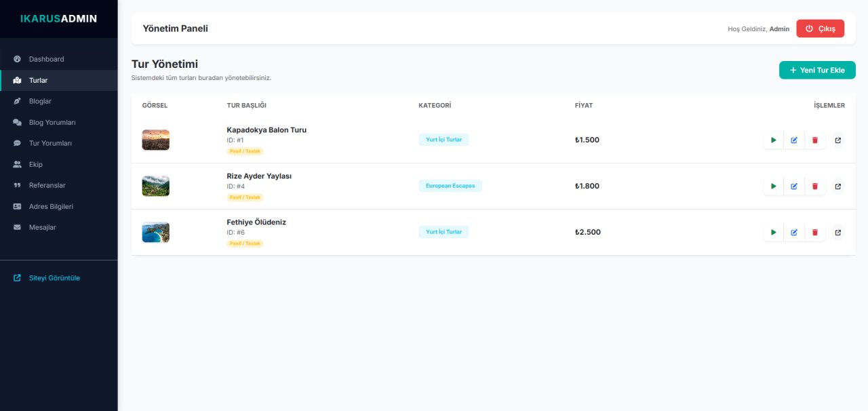Click the Referanslar quote icon in the sidebar
This screenshot has height=411, width=868.
coord(17,185)
